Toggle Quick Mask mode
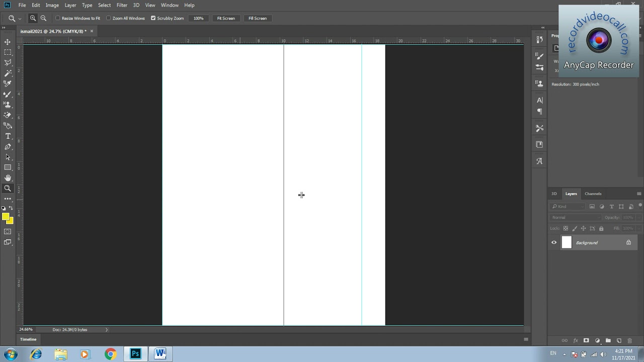The image size is (644, 362). [x=8, y=232]
